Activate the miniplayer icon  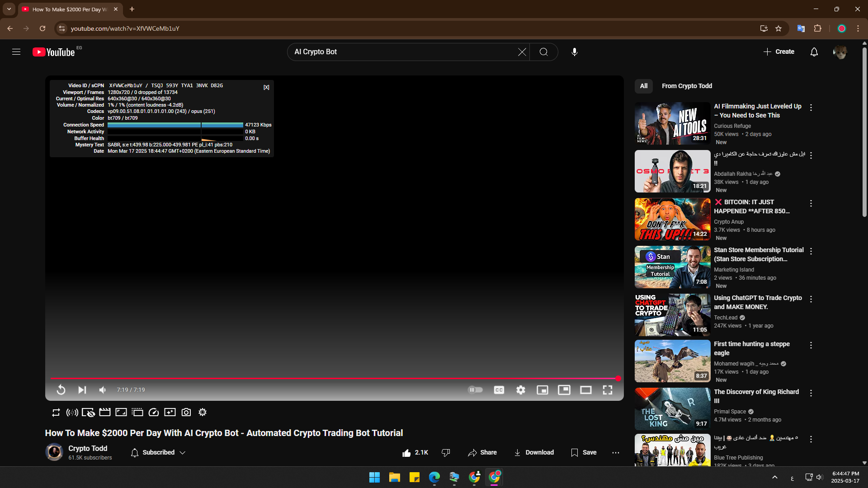click(542, 390)
